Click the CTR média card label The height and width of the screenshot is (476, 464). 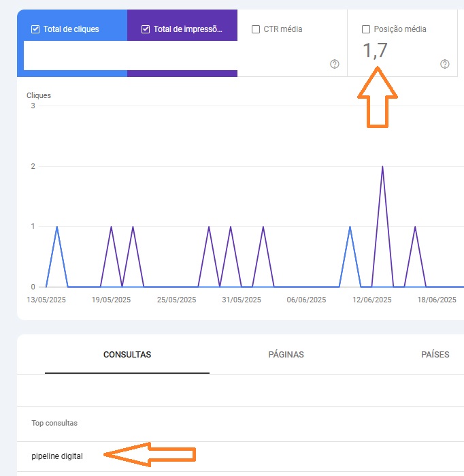(283, 29)
